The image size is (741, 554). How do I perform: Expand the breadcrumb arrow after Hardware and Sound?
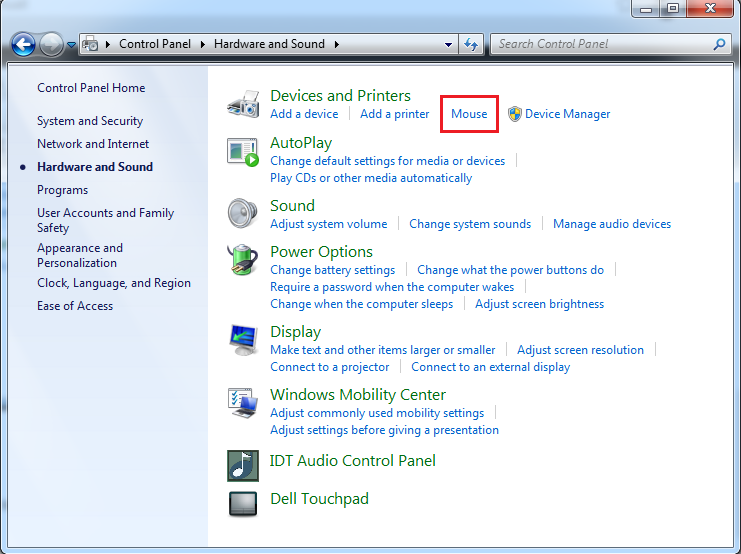pos(336,44)
